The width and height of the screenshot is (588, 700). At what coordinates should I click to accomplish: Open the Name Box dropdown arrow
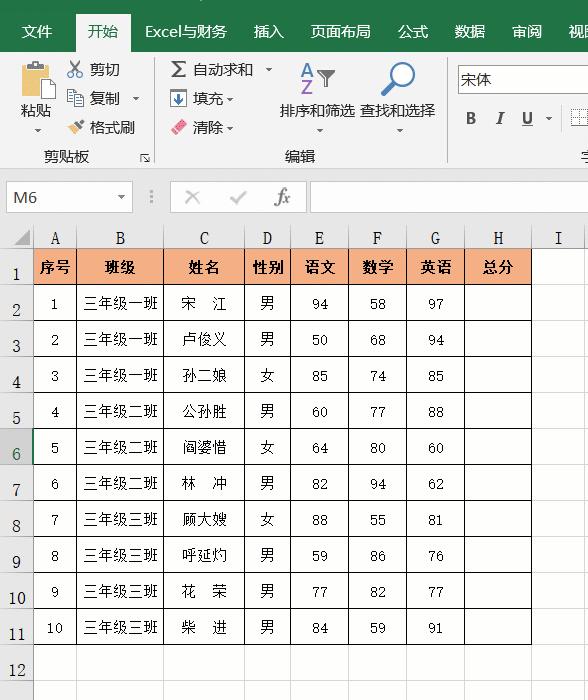click(x=121, y=197)
